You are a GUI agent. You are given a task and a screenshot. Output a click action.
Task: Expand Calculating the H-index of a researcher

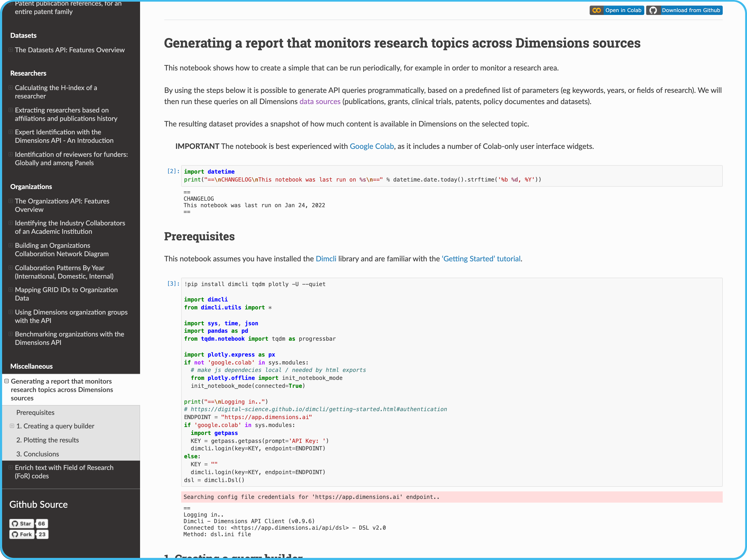pos(11,87)
